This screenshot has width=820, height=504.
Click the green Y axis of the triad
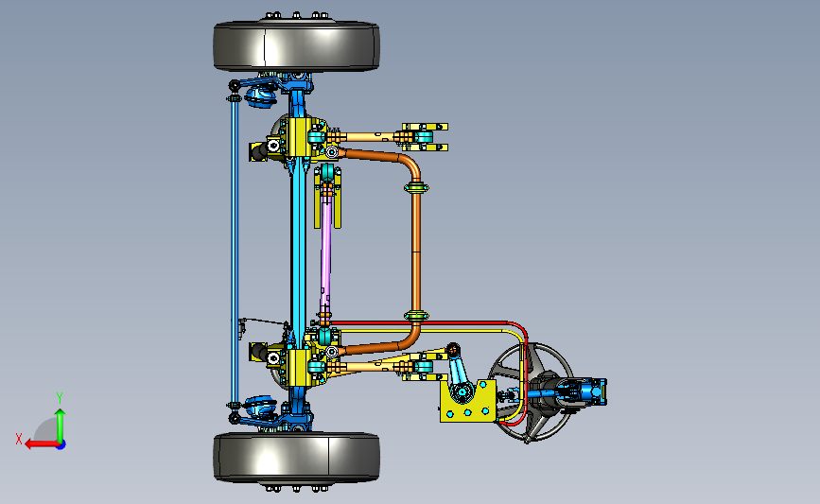click(x=61, y=425)
